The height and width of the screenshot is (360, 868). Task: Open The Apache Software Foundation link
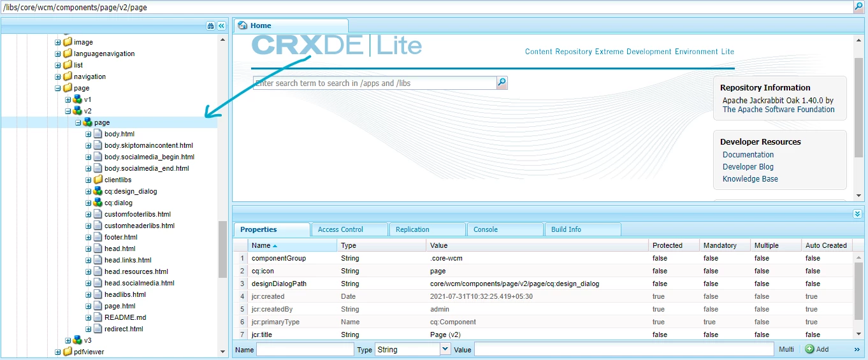(x=778, y=110)
